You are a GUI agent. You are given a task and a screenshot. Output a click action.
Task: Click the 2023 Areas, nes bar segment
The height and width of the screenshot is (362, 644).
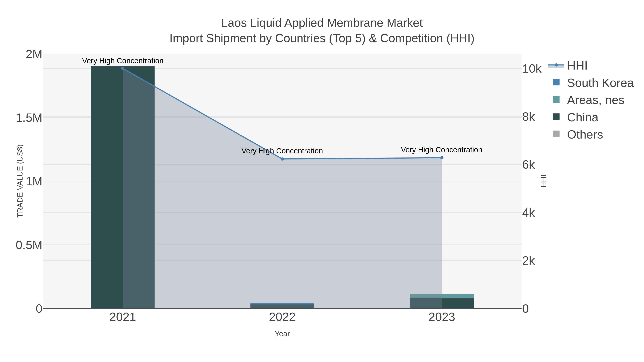(442, 296)
